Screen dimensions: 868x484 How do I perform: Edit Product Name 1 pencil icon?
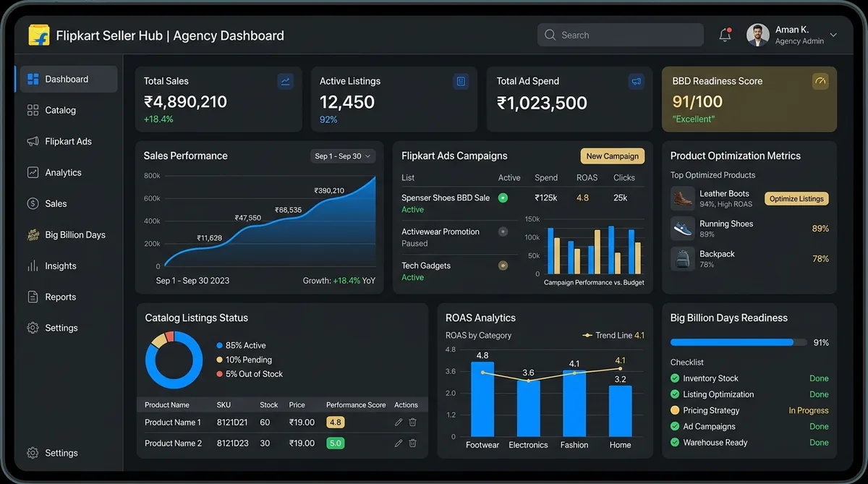point(399,423)
